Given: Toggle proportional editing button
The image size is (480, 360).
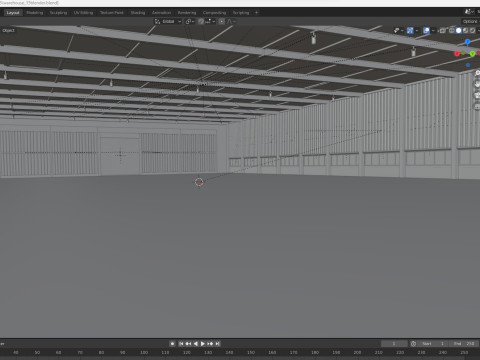Looking at the screenshot, I should click(x=222, y=21).
